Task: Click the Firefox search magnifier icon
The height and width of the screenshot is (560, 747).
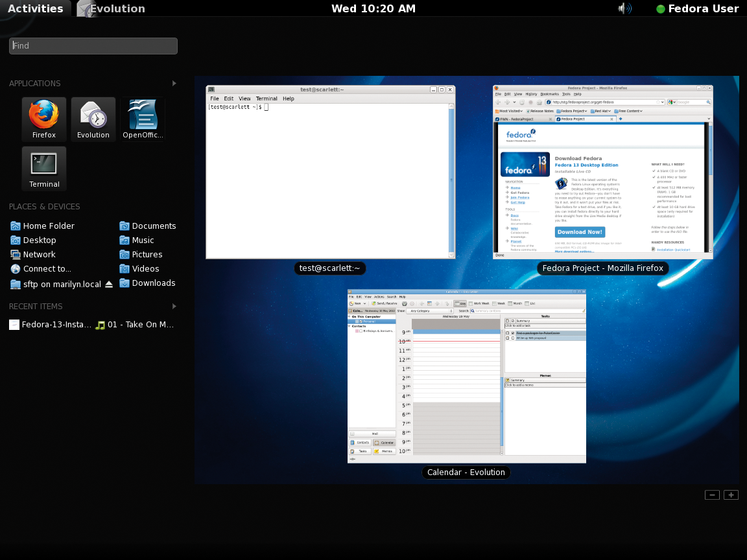Action: (x=708, y=102)
